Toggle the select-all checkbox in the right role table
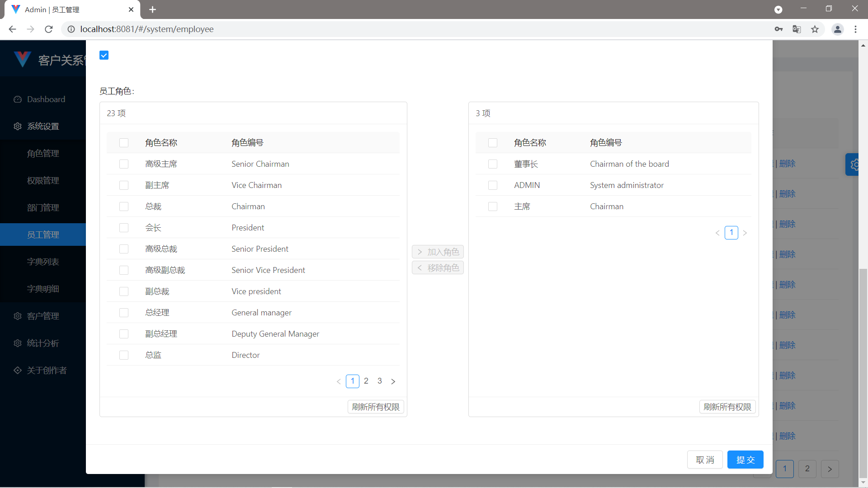This screenshot has height=488, width=868. pos(493,143)
